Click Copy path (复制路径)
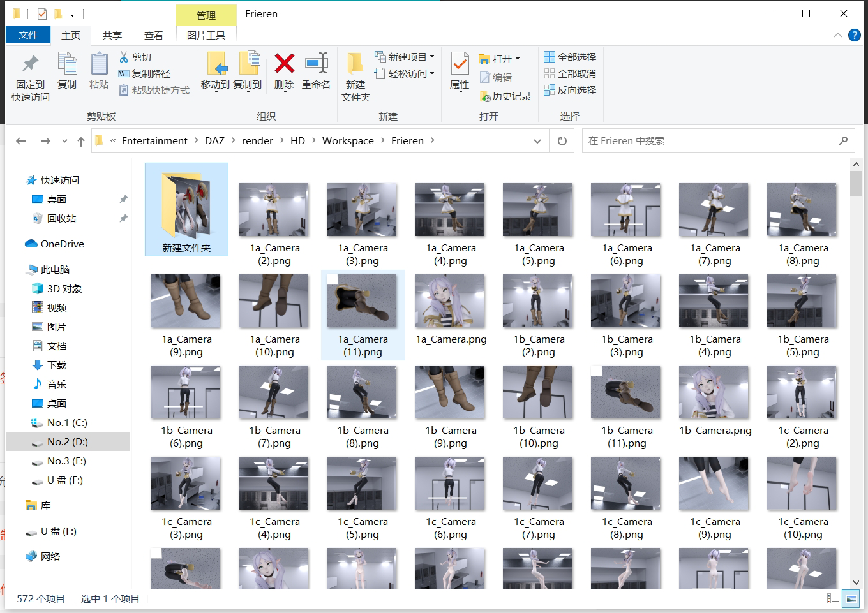This screenshot has height=613, width=868. 145,74
